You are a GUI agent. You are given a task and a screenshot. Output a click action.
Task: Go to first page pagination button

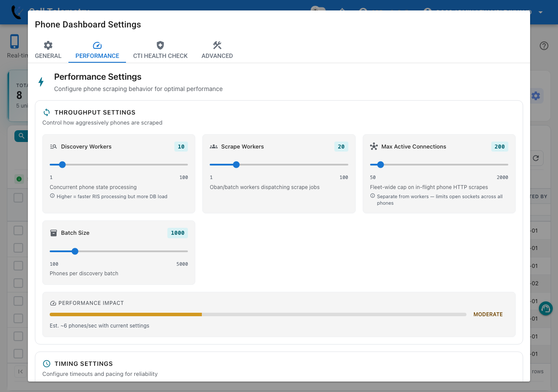pos(20,371)
